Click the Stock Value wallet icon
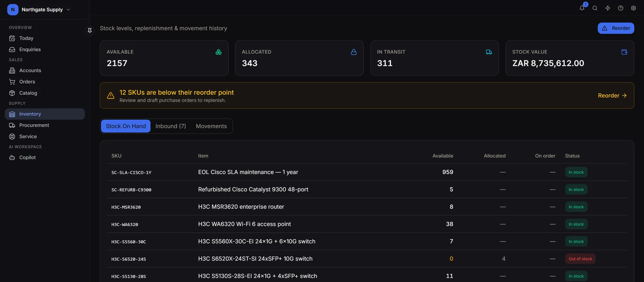 (624, 52)
